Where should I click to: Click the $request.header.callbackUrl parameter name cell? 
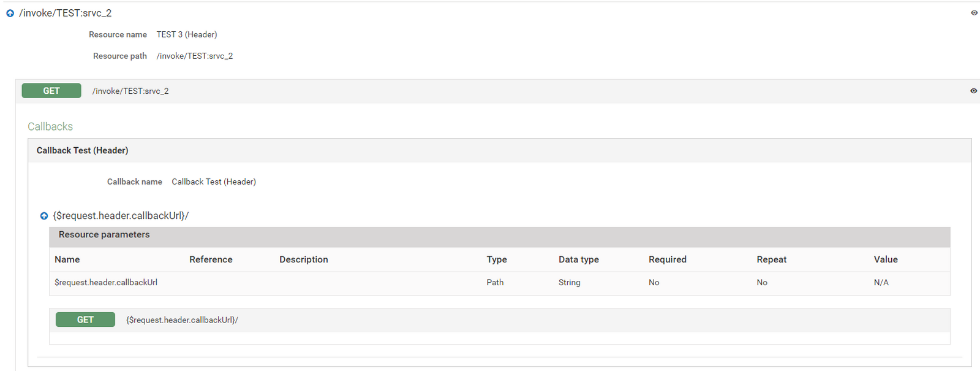pyautogui.click(x=106, y=283)
